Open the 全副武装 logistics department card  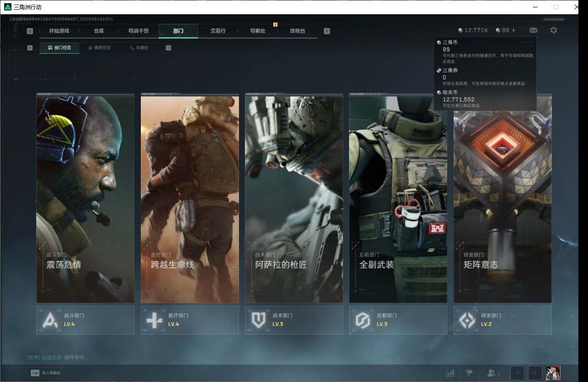(398, 199)
